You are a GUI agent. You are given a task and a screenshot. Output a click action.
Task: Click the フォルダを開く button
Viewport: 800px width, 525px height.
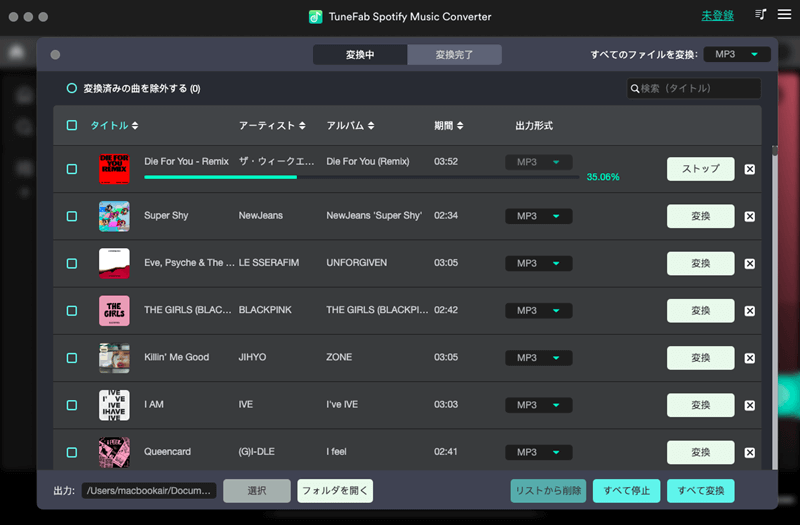click(x=335, y=491)
